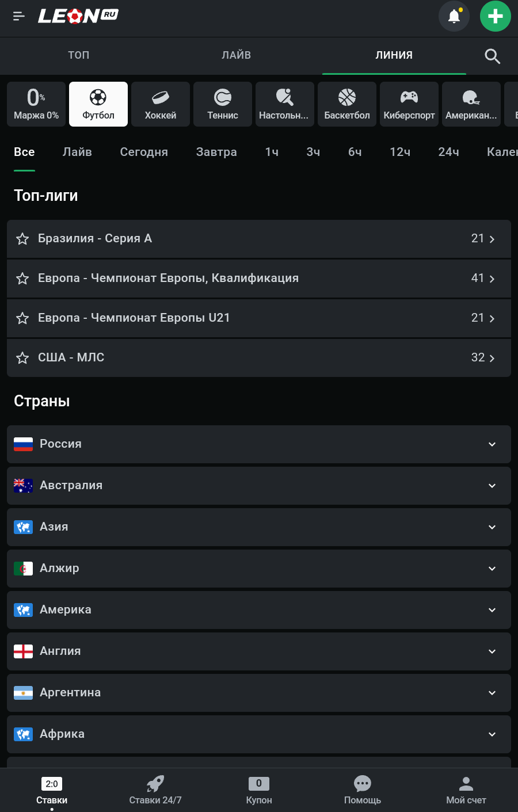Favorite the Brazil Serie A league star

pyautogui.click(x=22, y=239)
